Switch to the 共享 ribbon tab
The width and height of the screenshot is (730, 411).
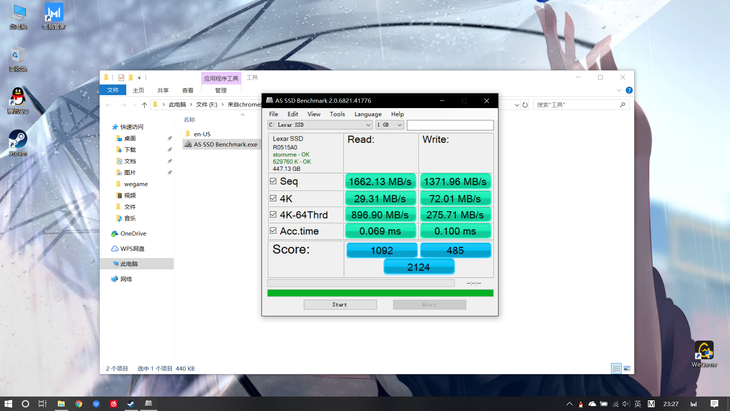click(x=163, y=90)
